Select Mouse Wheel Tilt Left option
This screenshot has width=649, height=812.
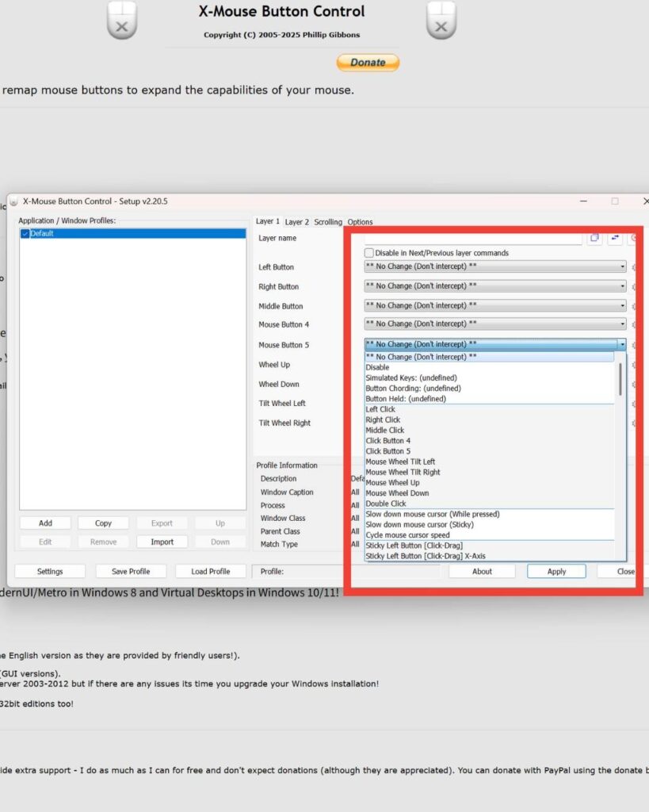click(x=489, y=462)
